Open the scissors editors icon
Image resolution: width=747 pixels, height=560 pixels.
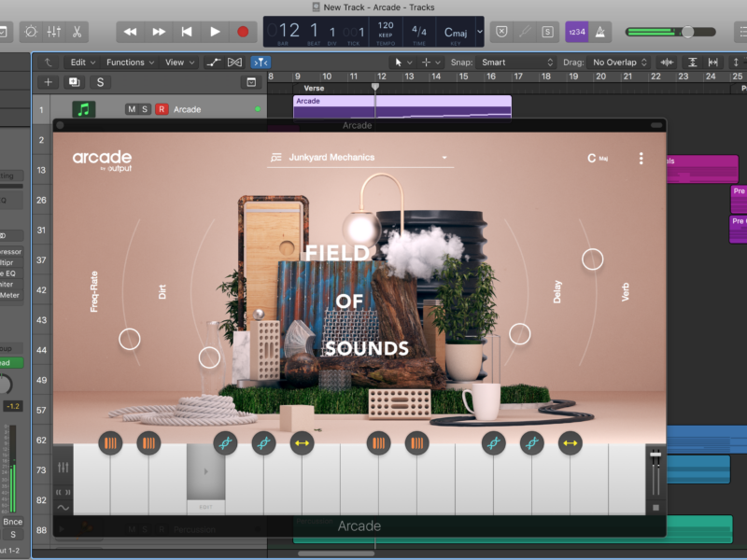[77, 32]
